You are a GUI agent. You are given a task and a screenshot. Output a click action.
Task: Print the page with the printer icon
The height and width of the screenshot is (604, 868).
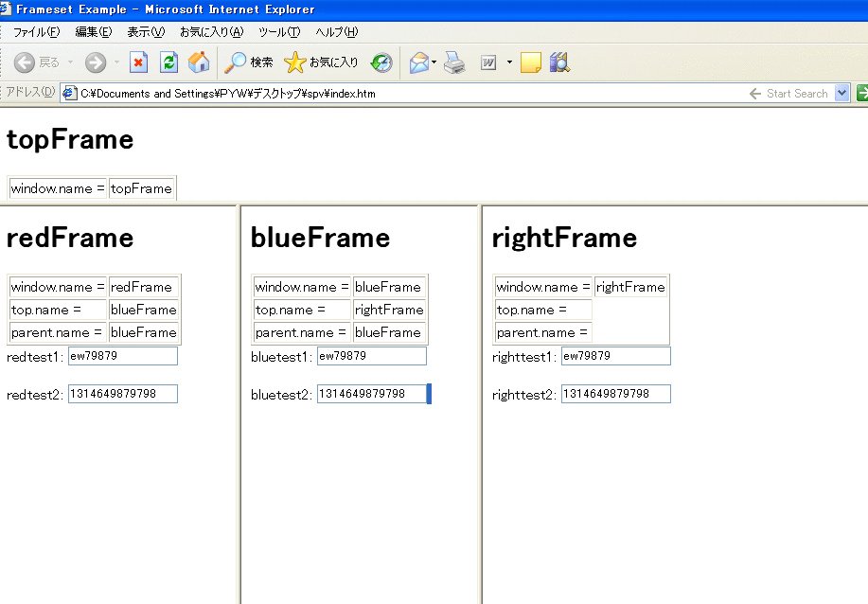[455, 62]
